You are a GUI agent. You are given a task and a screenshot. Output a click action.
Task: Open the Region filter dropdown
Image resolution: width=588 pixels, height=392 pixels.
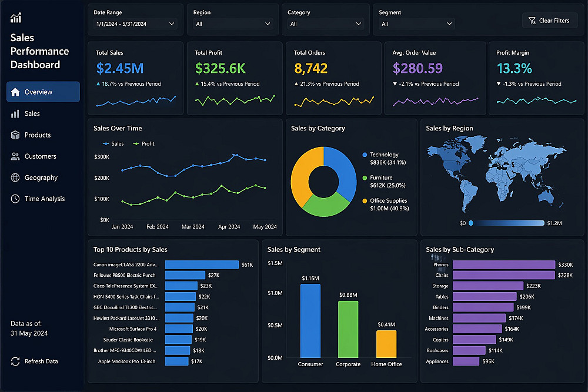coord(233,24)
